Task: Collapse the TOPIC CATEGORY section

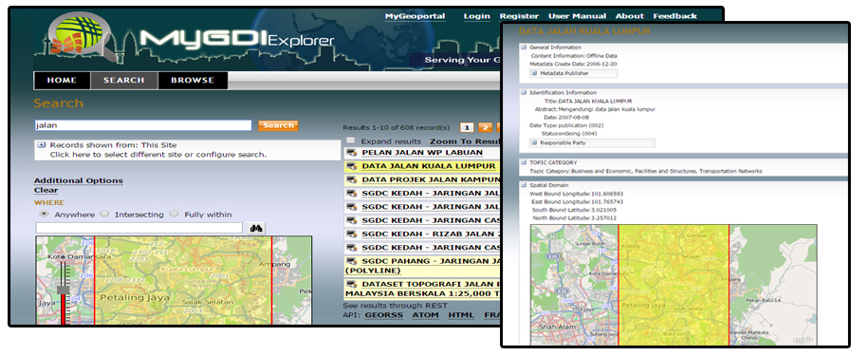Action: tap(523, 162)
